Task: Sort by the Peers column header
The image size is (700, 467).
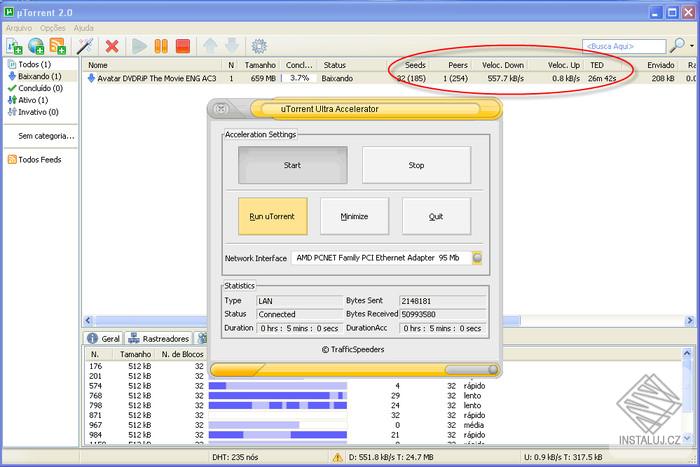Action: (458, 65)
